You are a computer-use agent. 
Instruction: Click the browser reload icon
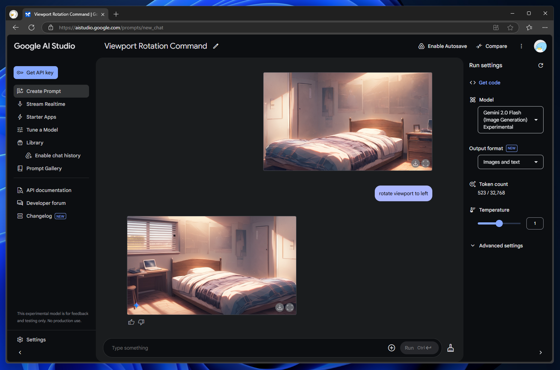point(31,28)
